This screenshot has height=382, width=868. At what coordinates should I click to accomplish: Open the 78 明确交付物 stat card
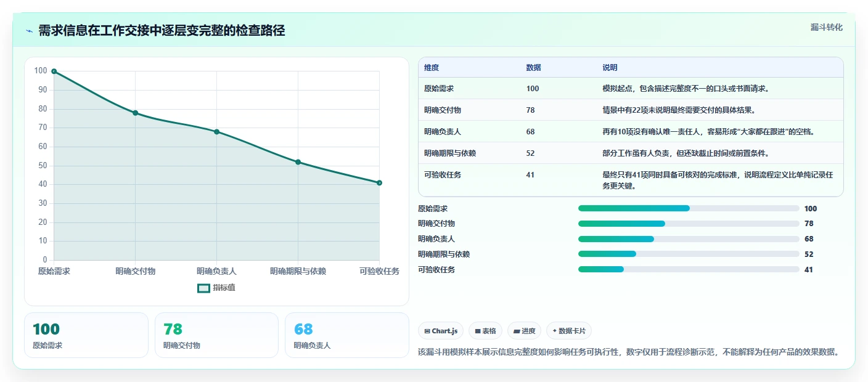[216, 335]
